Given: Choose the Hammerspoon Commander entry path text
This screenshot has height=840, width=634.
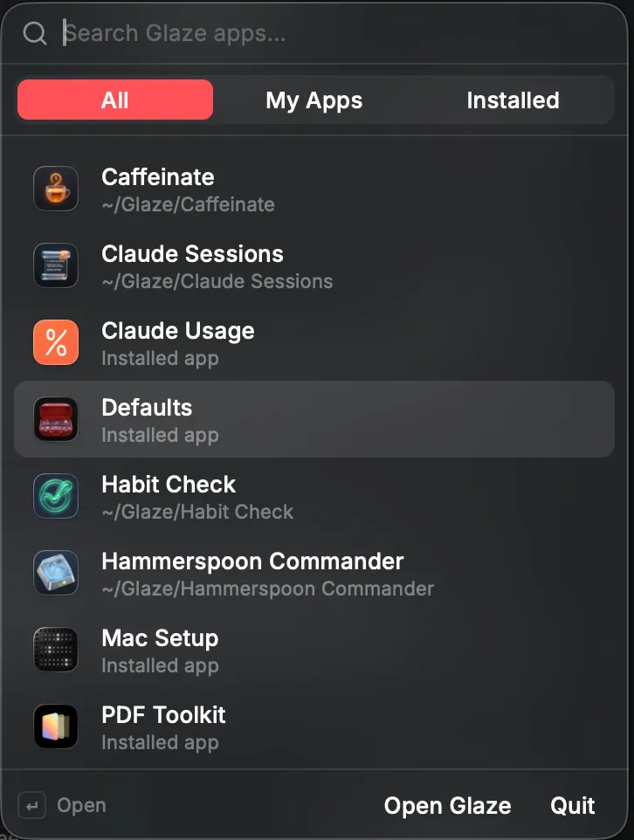Looking at the screenshot, I should tap(268, 589).
